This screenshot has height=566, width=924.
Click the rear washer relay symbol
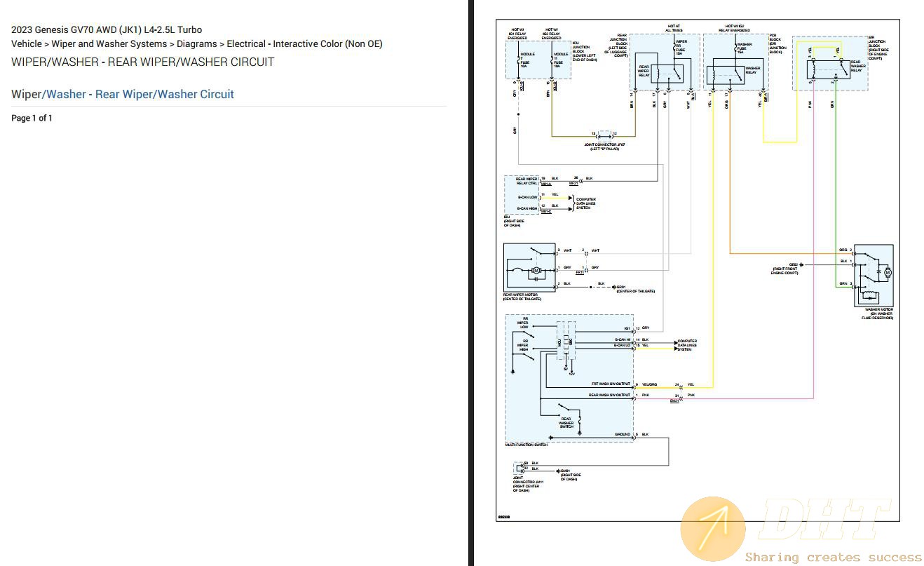[x=827, y=68]
